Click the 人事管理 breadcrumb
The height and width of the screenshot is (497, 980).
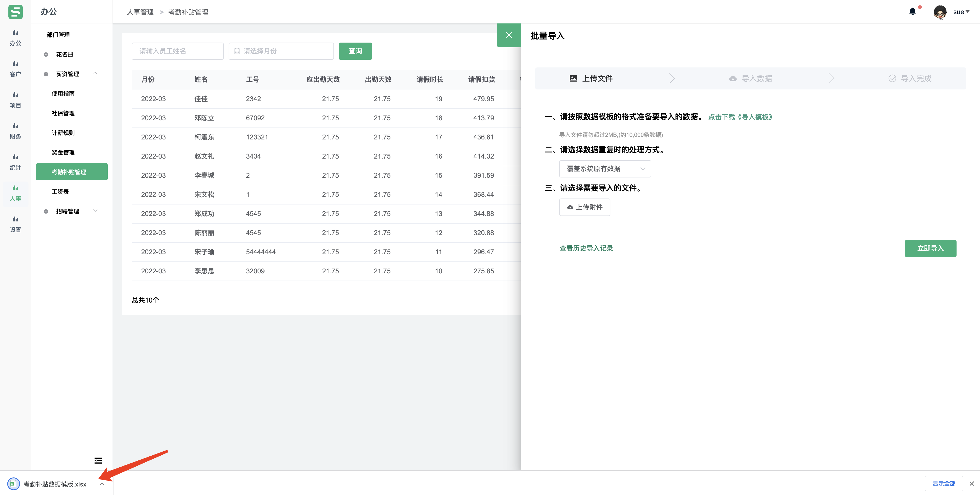[140, 12]
